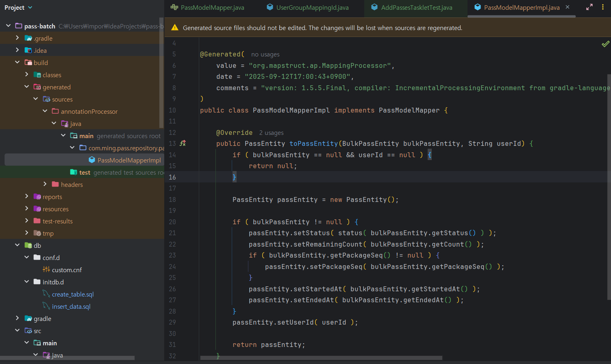Expand the reports folder
Screen dimensions: 611x364
26,197
